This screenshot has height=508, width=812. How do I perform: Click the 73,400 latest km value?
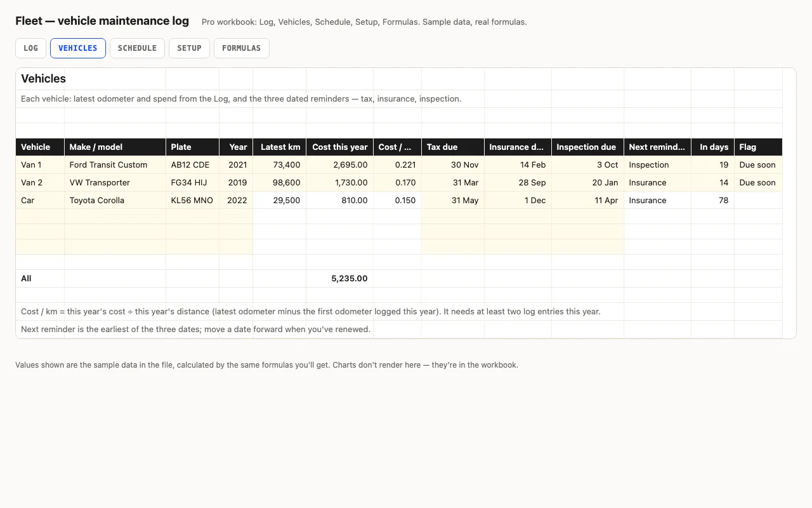click(280, 164)
